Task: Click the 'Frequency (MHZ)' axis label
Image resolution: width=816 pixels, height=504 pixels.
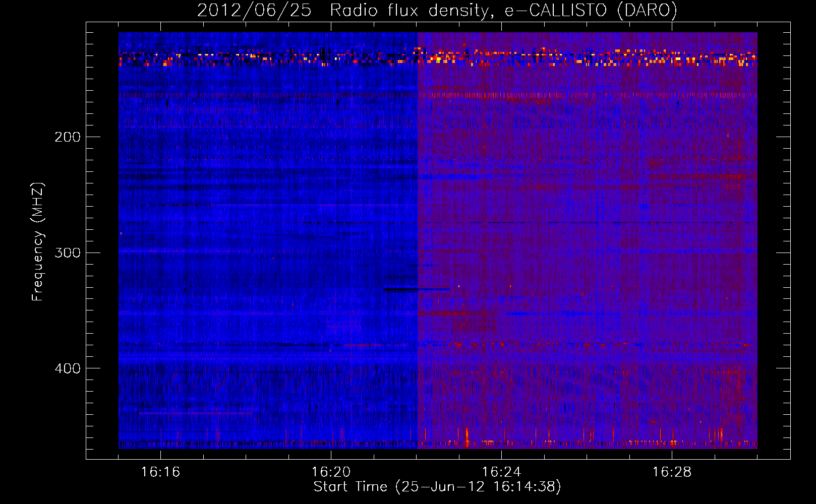Action: [x=38, y=242]
